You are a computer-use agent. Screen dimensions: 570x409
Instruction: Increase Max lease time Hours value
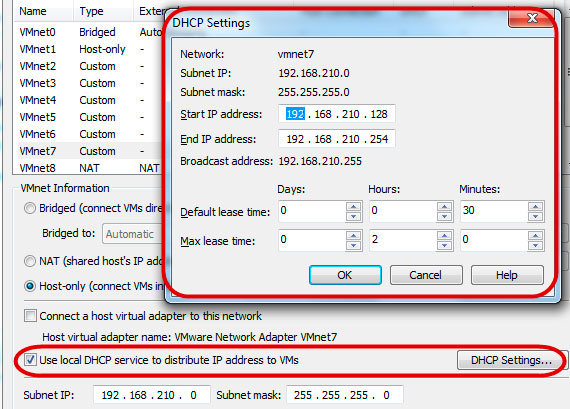444,236
